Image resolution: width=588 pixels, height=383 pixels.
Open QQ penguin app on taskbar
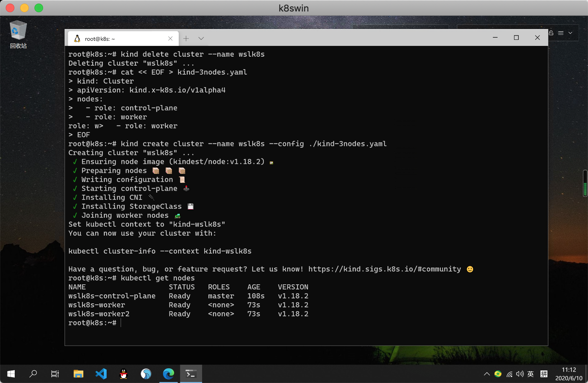point(123,374)
